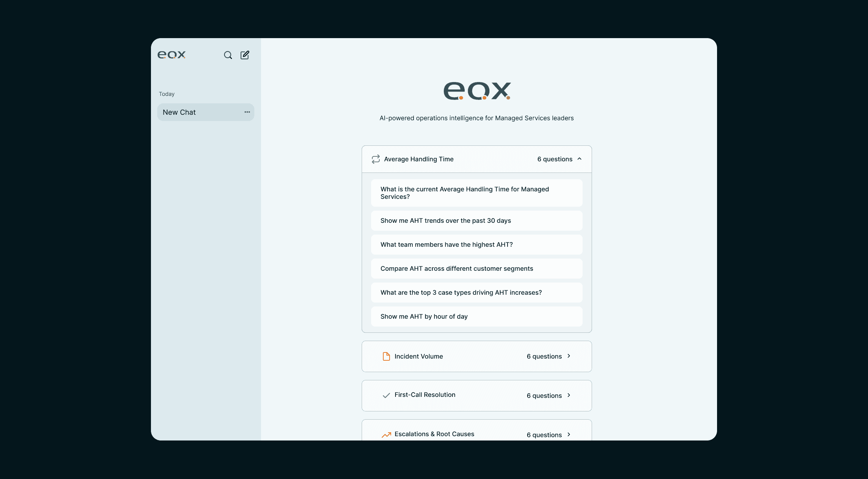Click the Escalations trending arrow icon

click(x=386, y=435)
